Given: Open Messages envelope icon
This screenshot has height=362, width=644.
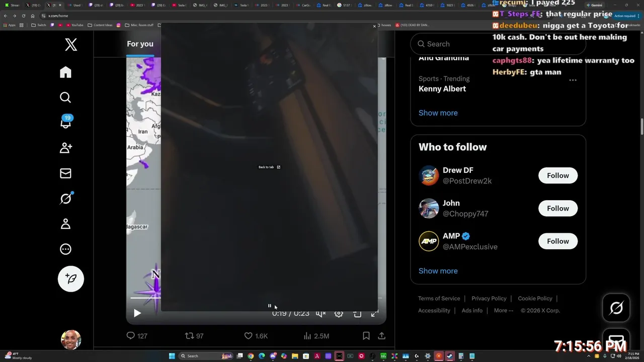Looking at the screenshot, I should click(65, 173).
